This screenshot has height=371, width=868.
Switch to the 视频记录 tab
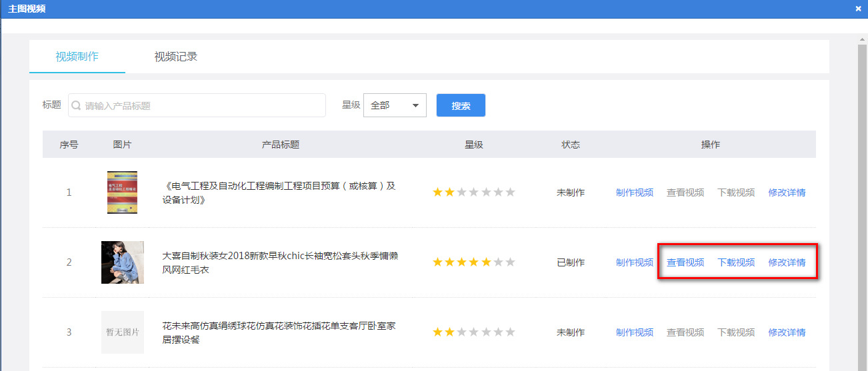[x=176, y=57]
